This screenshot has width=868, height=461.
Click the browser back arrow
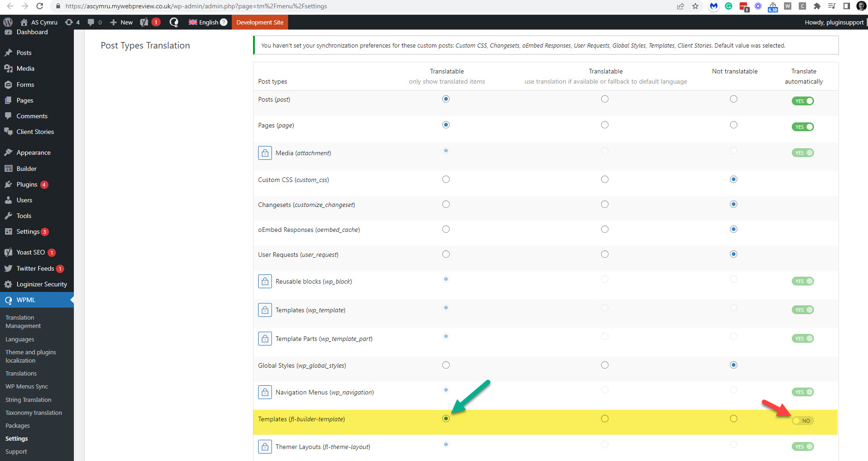coord(10,6)
